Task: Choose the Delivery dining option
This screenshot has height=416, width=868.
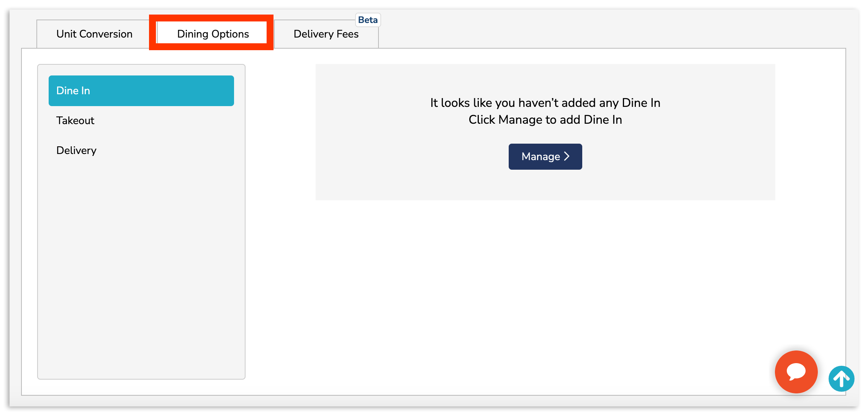Action: pos(76,150)
